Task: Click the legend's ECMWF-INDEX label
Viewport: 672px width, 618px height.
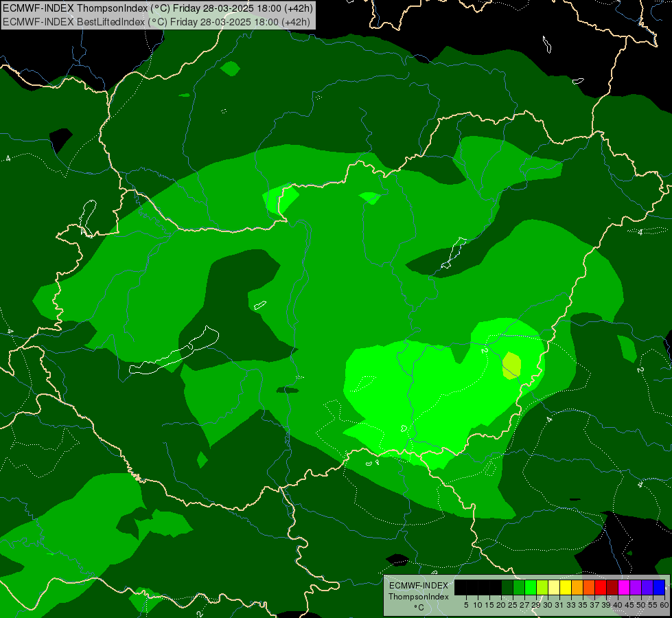Action: click(418, 586)
